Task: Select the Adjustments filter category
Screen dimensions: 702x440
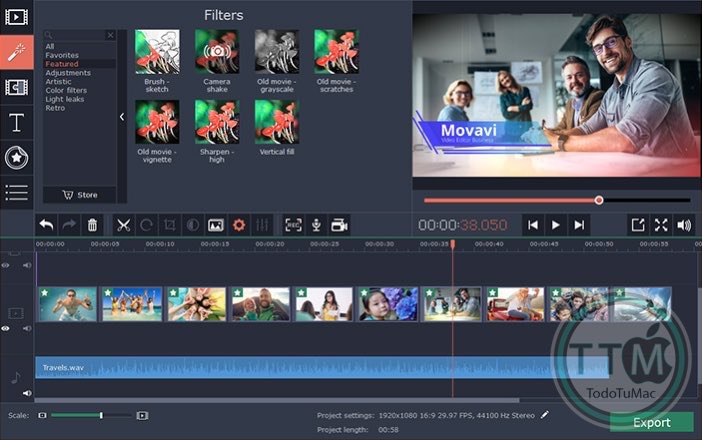Action: tap(68, 73)
